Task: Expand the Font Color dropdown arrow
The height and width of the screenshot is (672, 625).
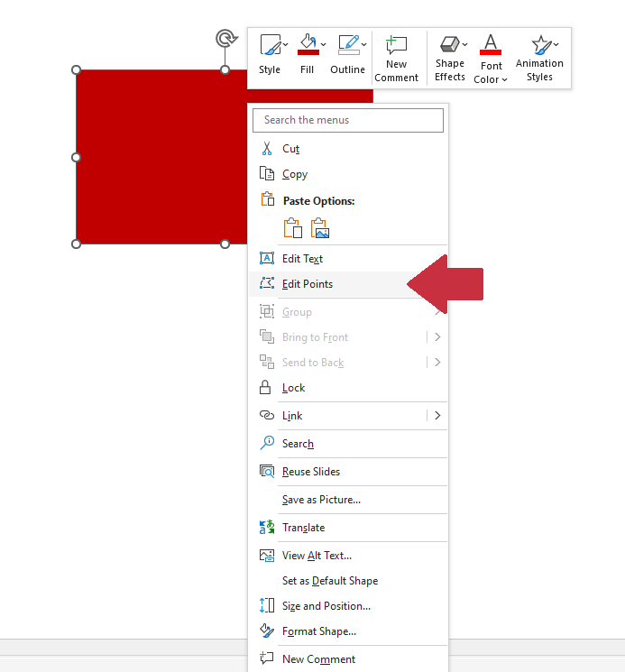Action: pos(505,79)
